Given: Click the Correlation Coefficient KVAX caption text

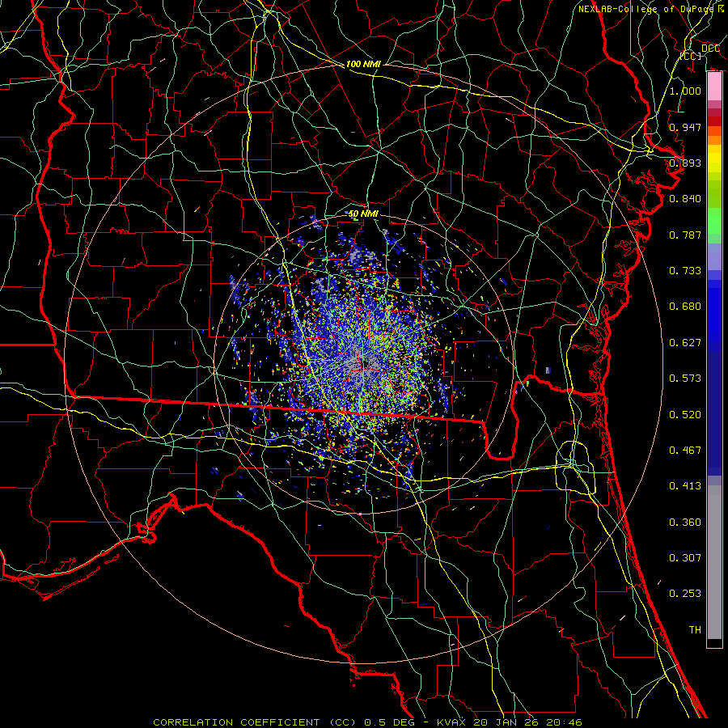Looking at the screenshot, I should pyautogui.click(x=367, y=722).
